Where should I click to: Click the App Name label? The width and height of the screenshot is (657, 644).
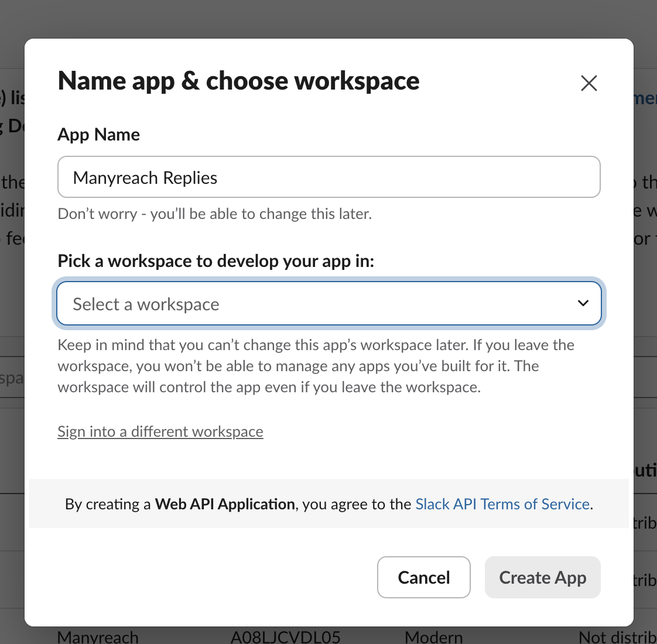tap(99, 135)
